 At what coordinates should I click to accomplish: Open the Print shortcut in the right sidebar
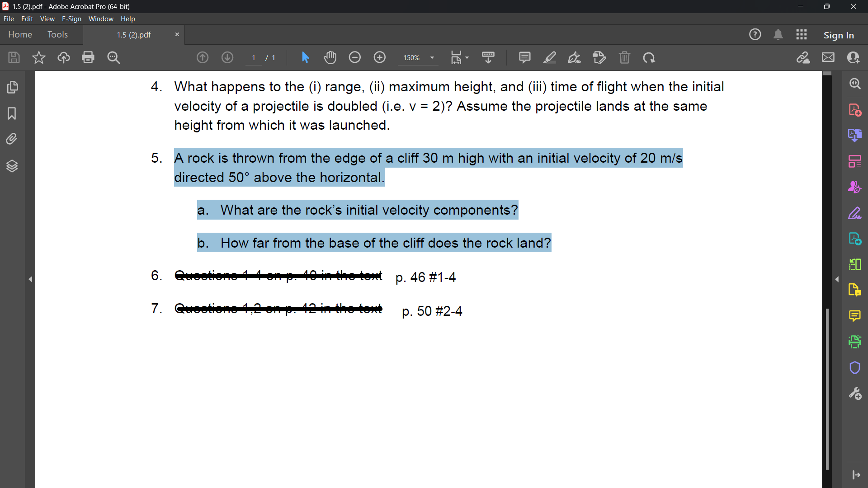pyautogui.click(x=855, y=342)
